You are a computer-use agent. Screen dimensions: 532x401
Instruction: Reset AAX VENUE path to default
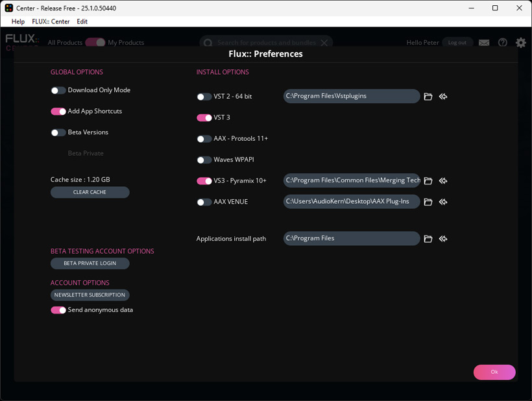click(442, 202)
